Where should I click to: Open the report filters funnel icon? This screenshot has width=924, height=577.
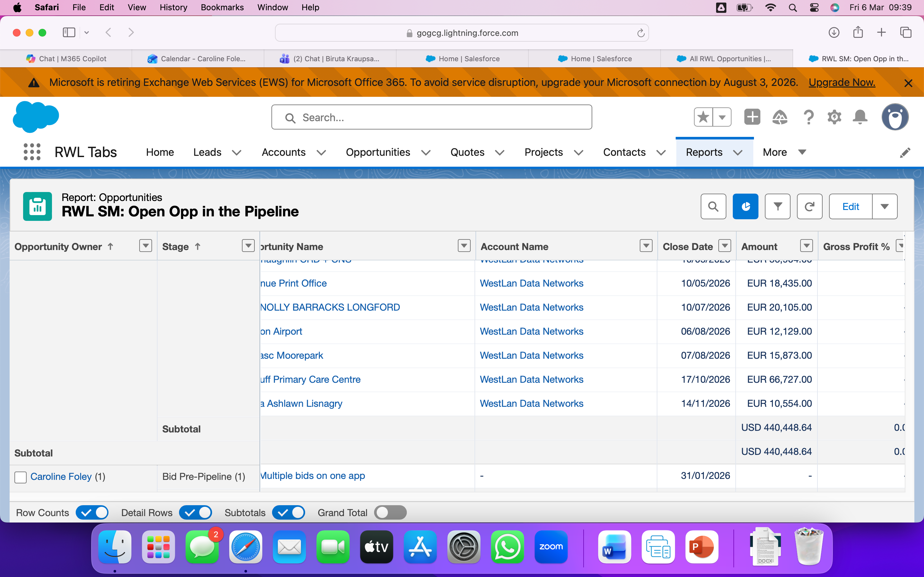[777, 206]
